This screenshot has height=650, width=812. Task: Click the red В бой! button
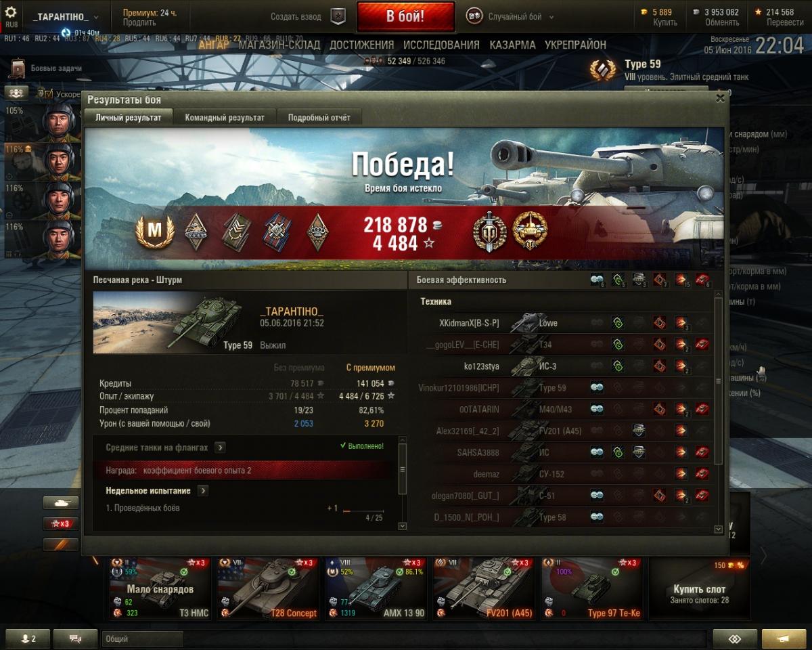[x=405, y=17]
